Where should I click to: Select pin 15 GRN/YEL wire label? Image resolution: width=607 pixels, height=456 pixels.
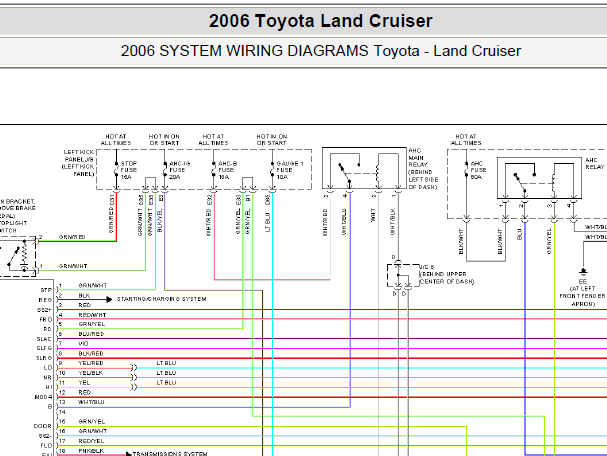[92, 422]
